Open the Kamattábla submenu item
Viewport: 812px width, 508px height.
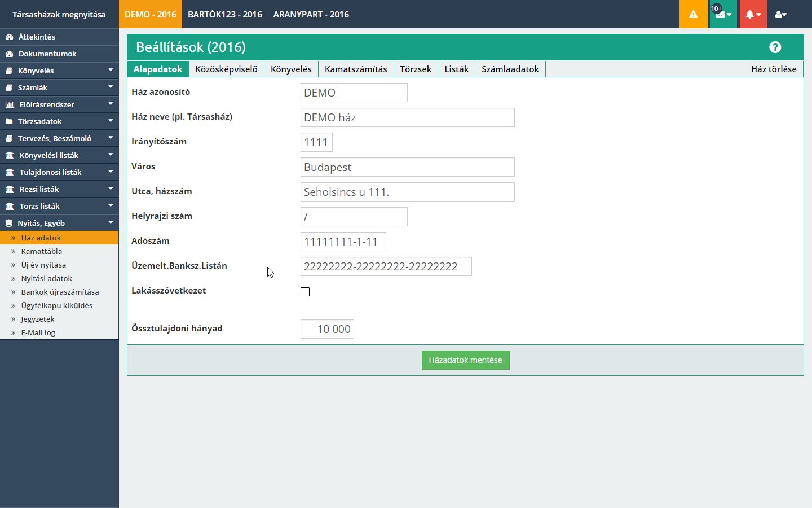[41, 251]
